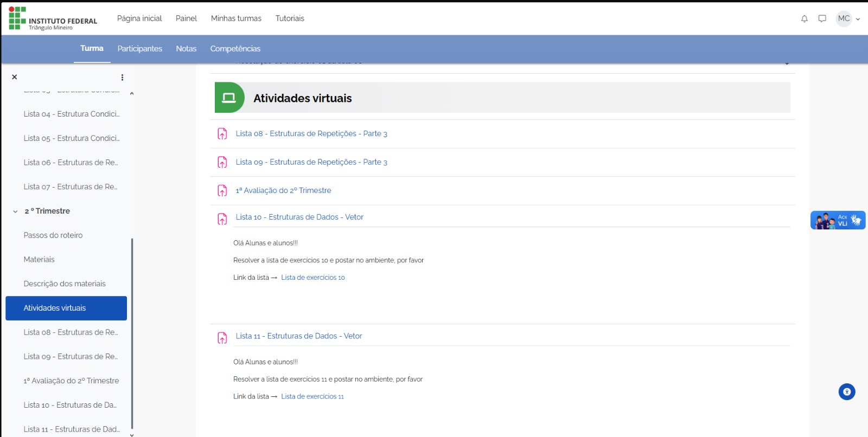Collapse the 2º Trimestre section
Viewport: 868px width, 437px height.
point(15,211)
